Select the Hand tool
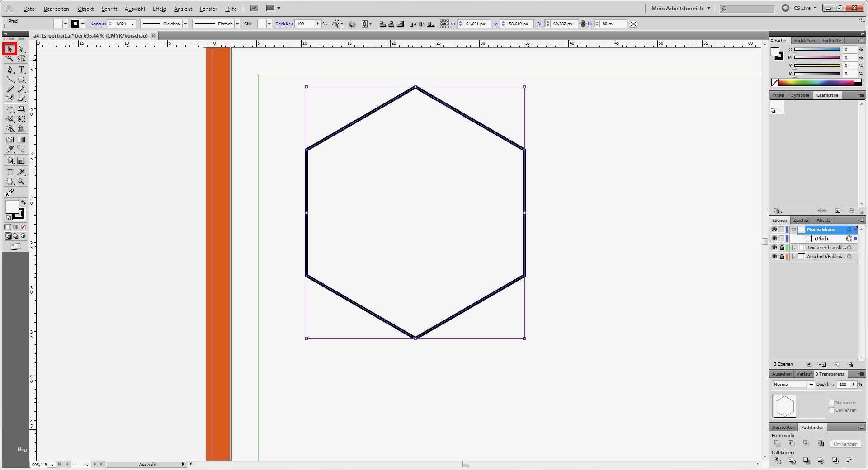This screenshot has height=470, width=868. (x=10, y=182)
